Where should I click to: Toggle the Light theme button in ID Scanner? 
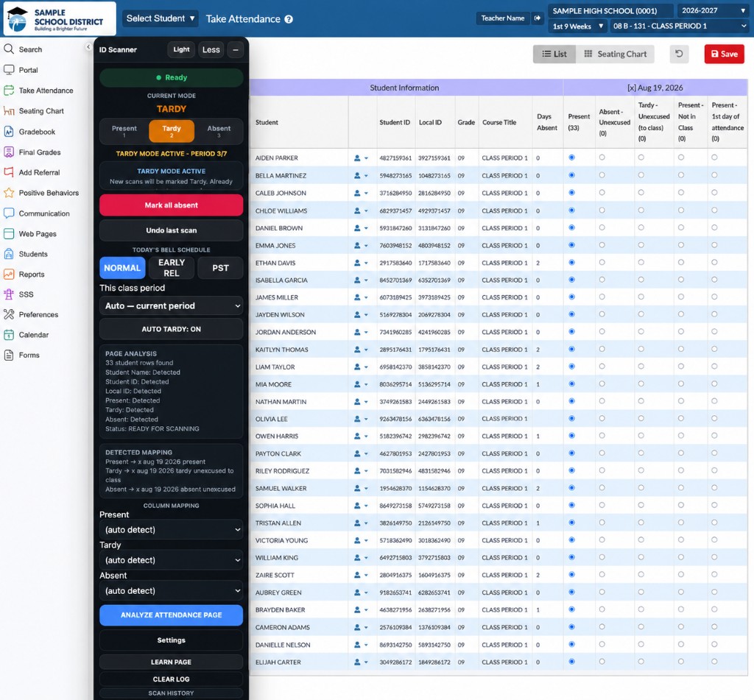click(x=181, y=49)
